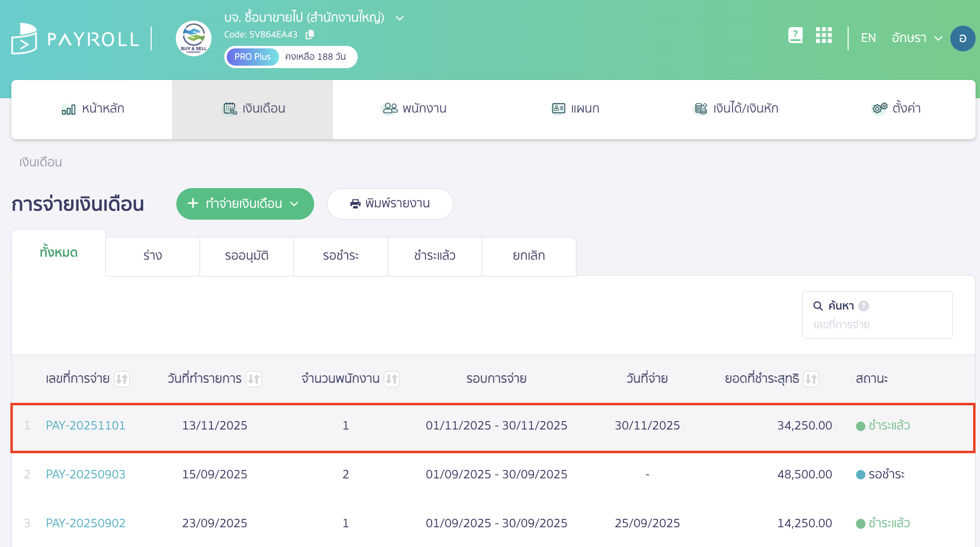Toggle sorting on วันที่ทำรายการ column
The height and width of the screenshot is (547, 980).
254,379
